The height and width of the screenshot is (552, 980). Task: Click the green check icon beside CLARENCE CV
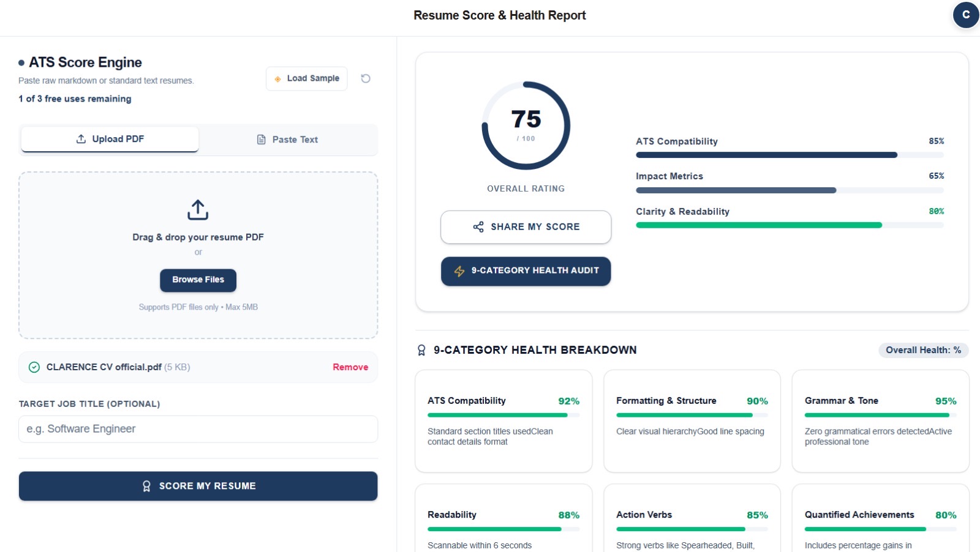(34, 367)
